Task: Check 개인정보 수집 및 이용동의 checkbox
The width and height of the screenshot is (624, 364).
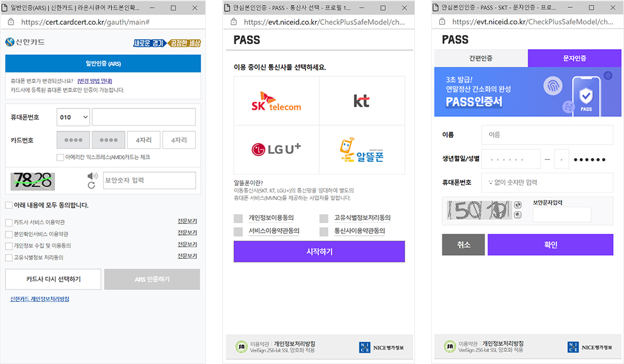Action: [8, 246]
